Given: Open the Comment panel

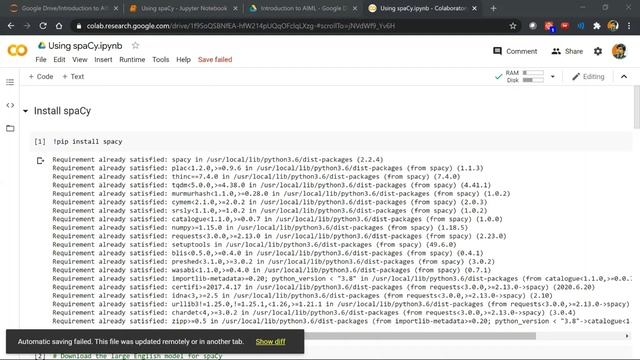Looking at the screenshot, I should [x=515, y=51].
